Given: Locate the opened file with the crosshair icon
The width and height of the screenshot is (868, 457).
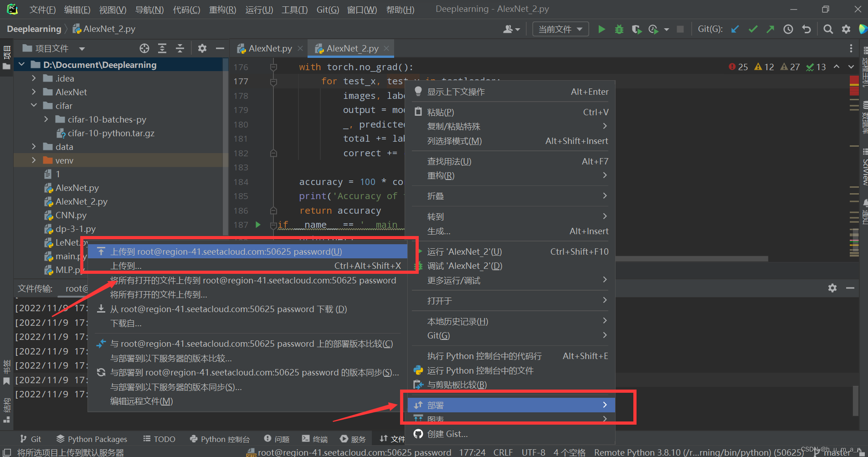Looking at the screenshot, I should click(x=144, y=48).
